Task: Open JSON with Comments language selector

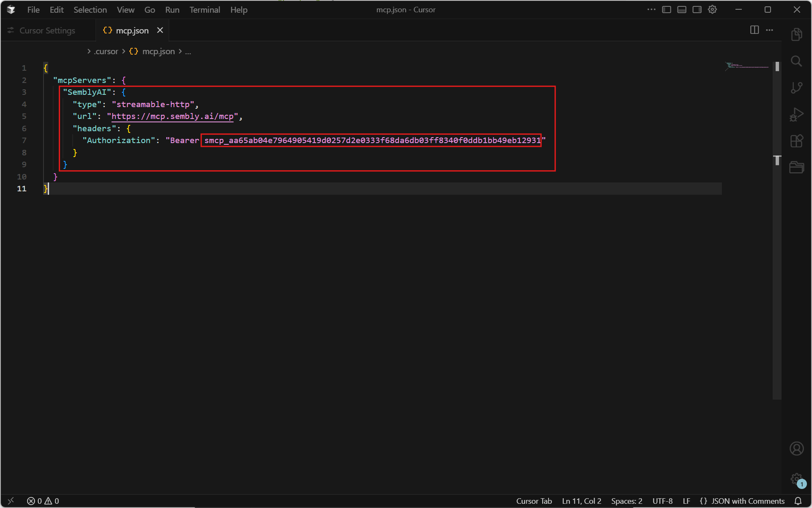Action: point(747,501)
